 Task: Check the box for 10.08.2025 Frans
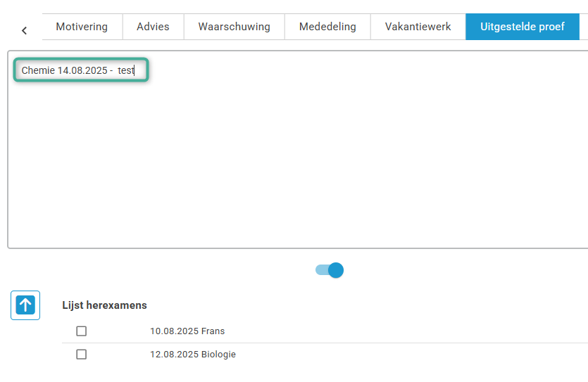pyautogui.click(x=82, y=331)
